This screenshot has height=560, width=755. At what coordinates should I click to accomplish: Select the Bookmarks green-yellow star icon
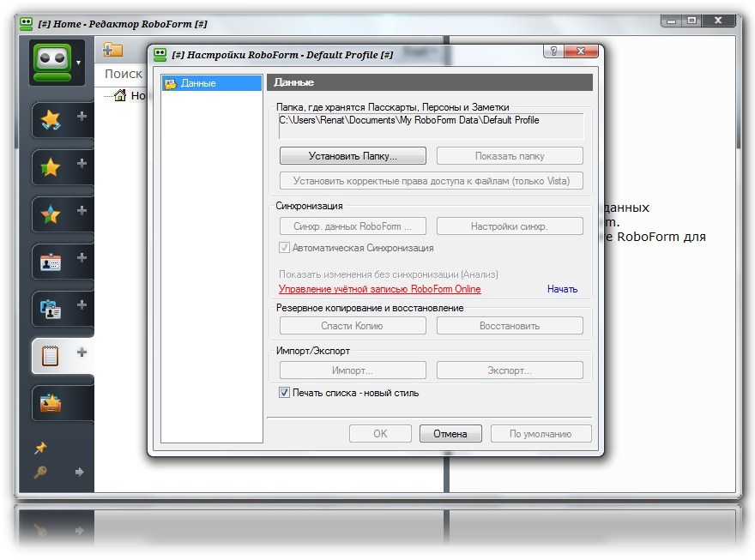point(51,167)
